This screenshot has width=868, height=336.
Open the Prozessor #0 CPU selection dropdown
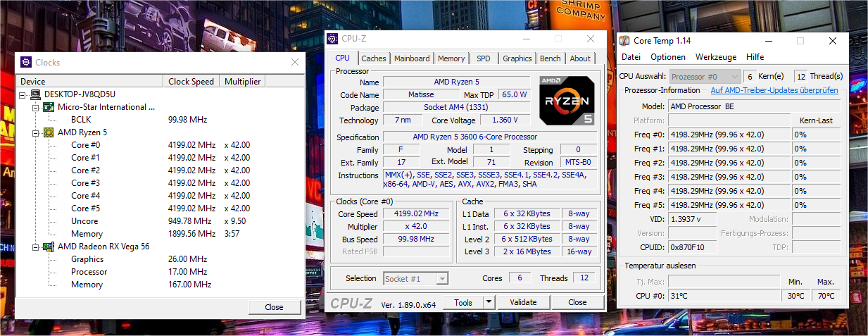(735, 76)
